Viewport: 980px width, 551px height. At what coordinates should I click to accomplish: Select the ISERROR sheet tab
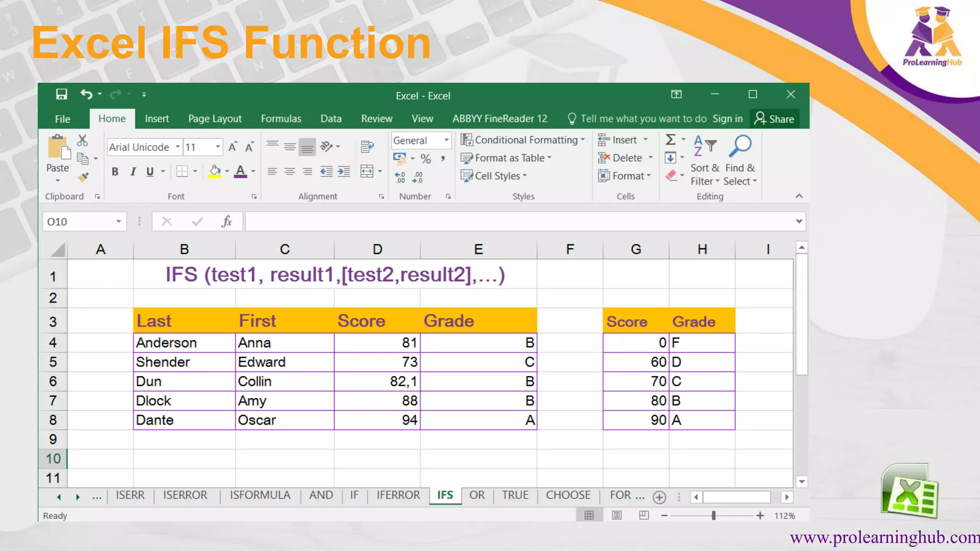pyautogui.click(x=185, y=495)
